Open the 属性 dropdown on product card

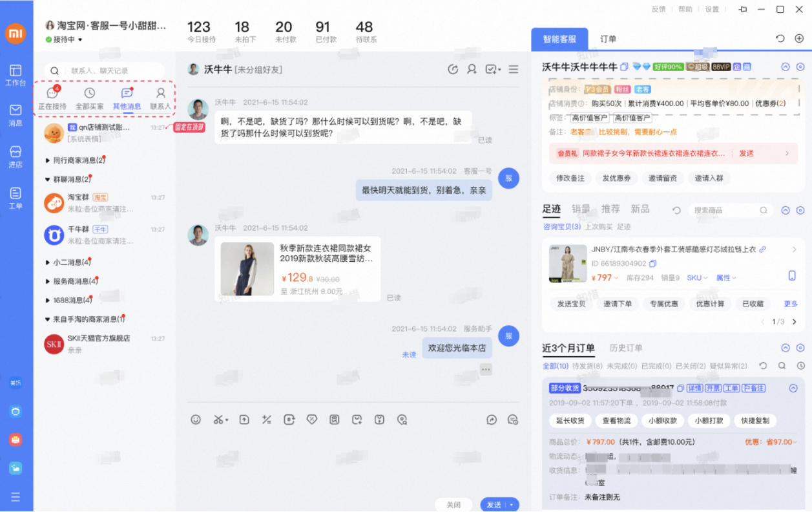(726, 278)
